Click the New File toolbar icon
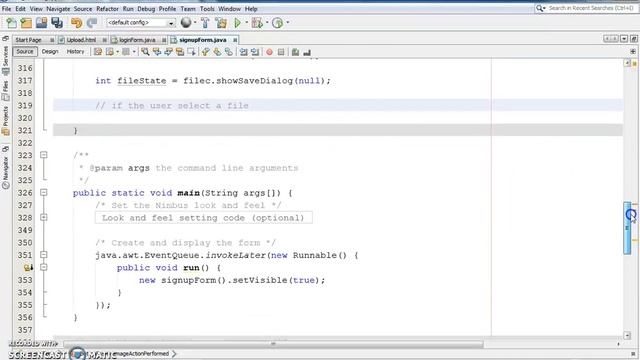640x360 pixels. point(11,23)
